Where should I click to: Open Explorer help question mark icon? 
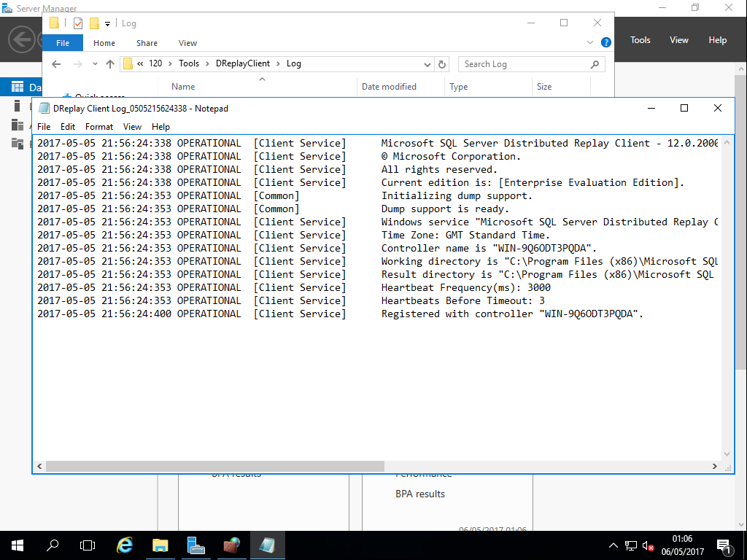[605, 43]
